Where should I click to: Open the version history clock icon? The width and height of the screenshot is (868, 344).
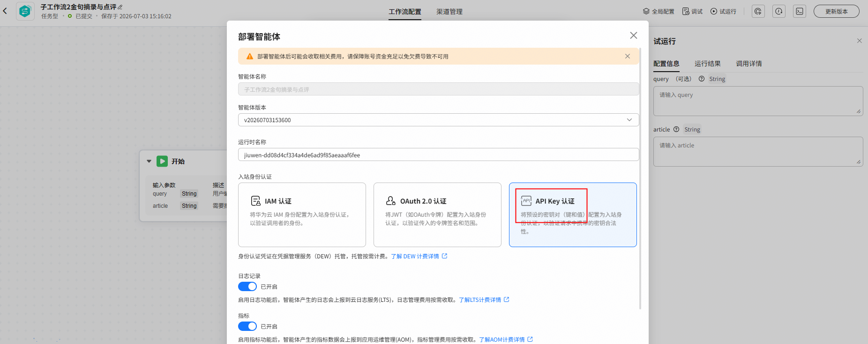pyautogui.click(x=779, y=11)
